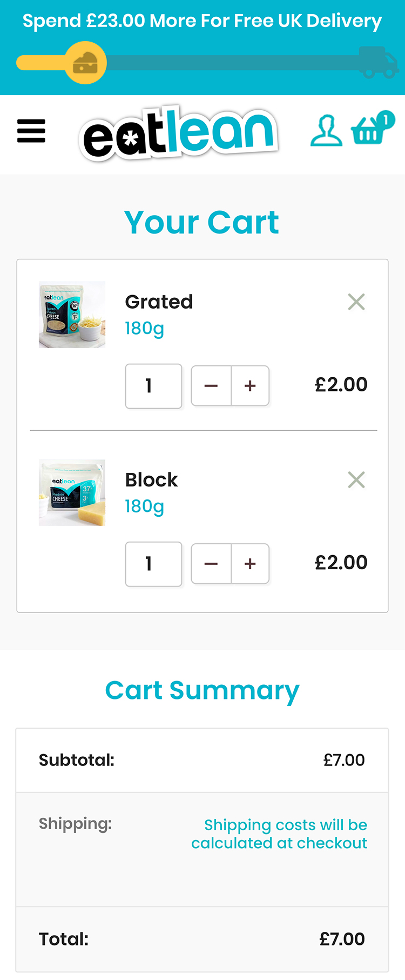Decrease Block cheese quantity
Screen dimensions: 405x980
211,564
